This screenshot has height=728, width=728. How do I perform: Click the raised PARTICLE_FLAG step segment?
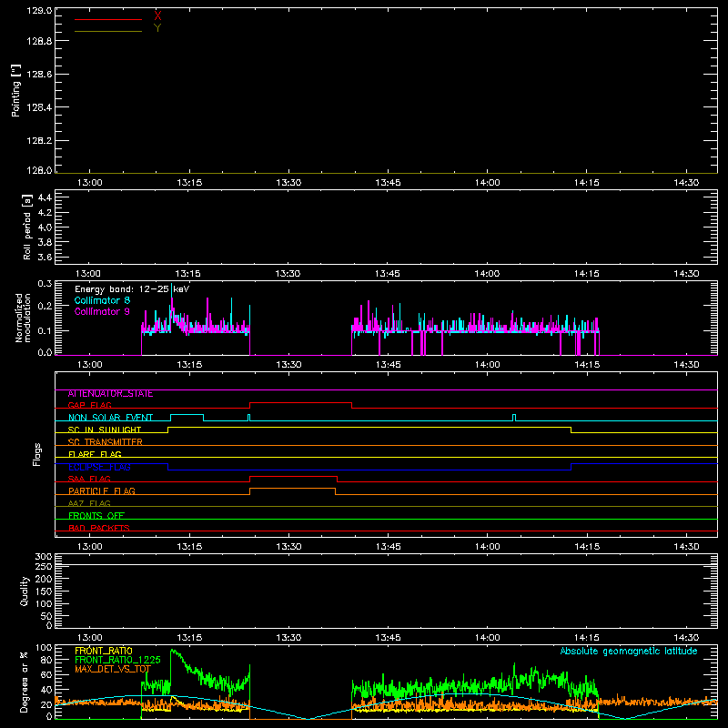(x=292, y=489)
